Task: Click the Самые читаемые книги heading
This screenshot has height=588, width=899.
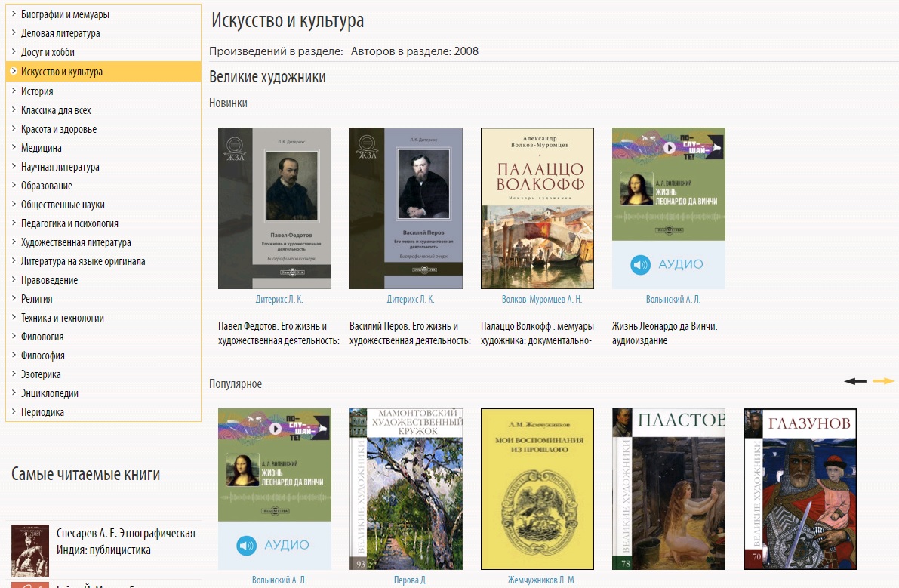Action: pyautogui.click(x=85, y=474)
